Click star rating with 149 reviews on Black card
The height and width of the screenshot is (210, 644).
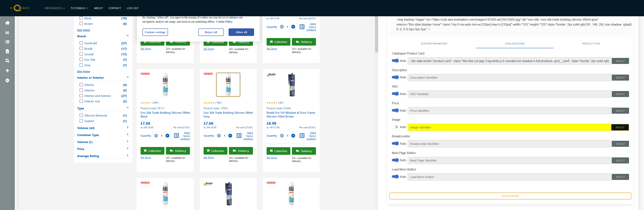tap(146, 103)
